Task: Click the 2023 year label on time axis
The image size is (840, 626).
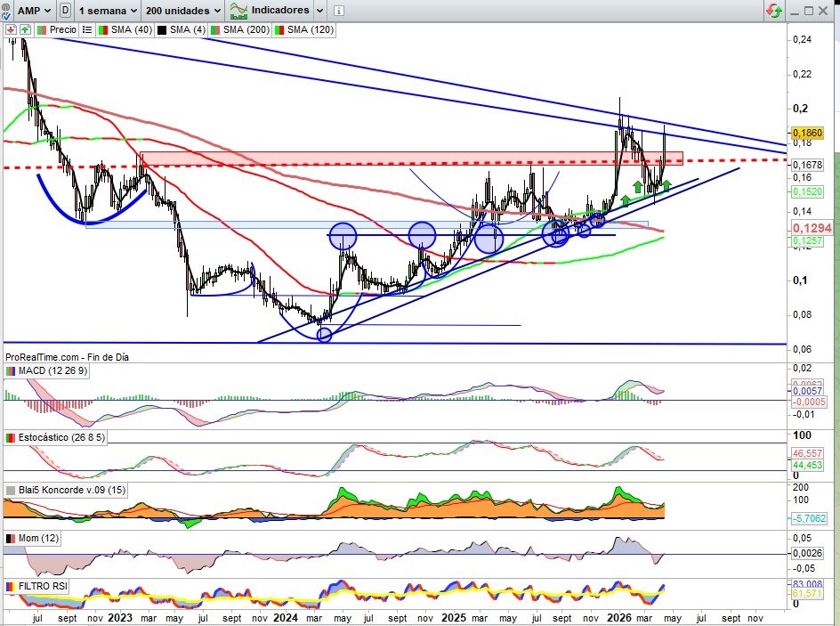Action: pyautogui.click(x=120, y=617)
